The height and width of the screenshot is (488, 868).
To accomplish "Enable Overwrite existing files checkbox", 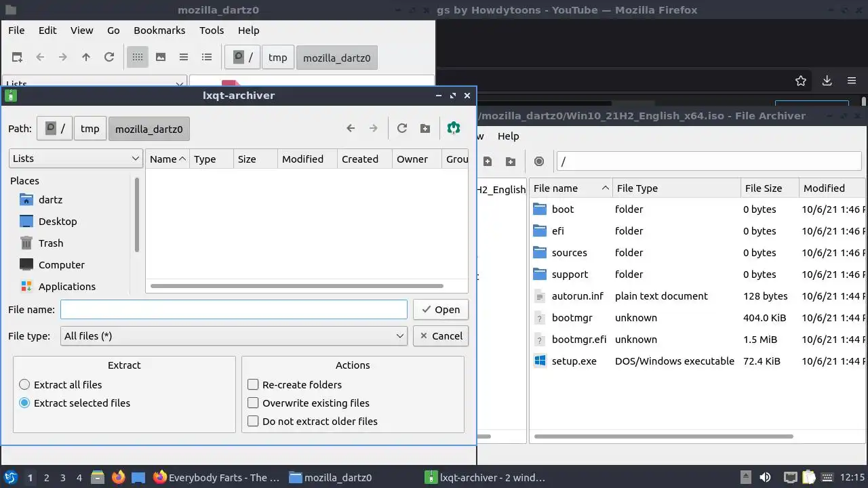I will (309, 403).
